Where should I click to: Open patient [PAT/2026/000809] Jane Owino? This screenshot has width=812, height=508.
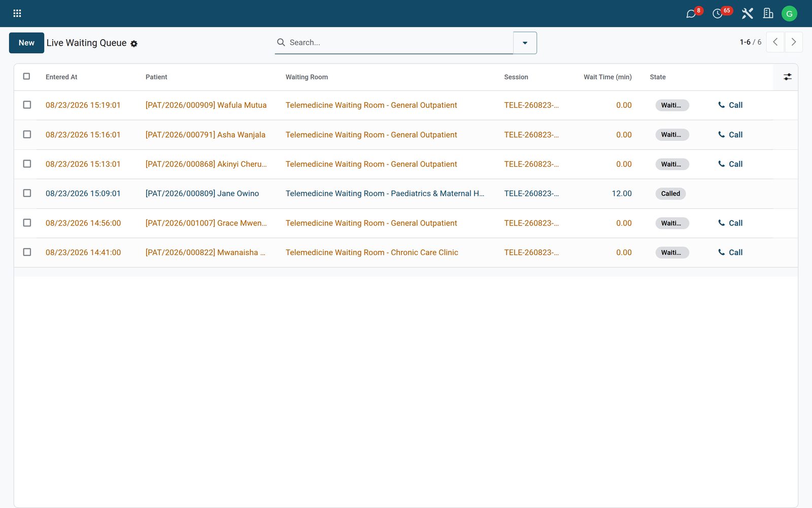(x=202, y=194)
